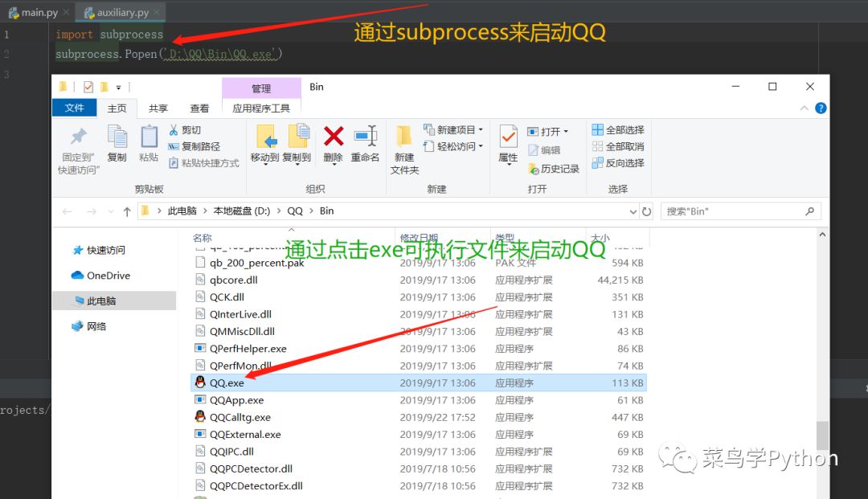Click QQ in the breadcrumb path
The image size is (868, 499).
pos(295,211)
